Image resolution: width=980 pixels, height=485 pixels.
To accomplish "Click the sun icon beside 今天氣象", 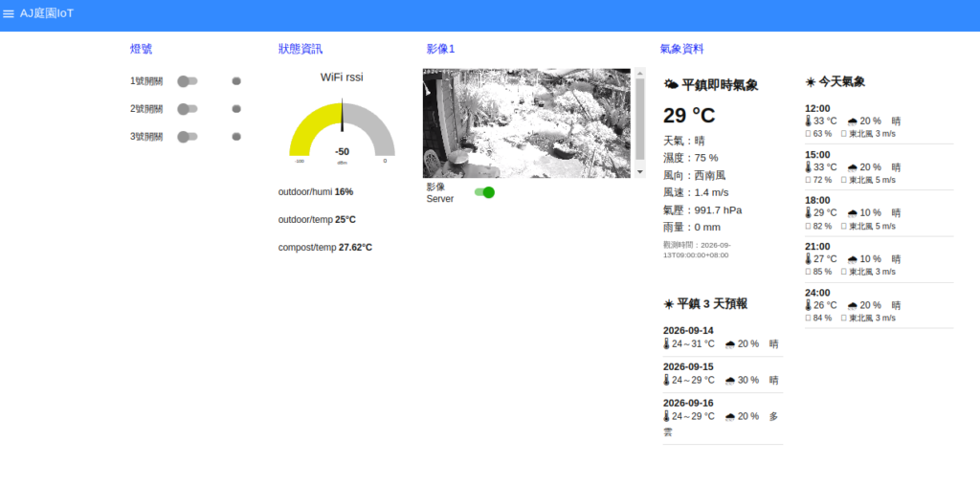I will [x=810, y=82].
